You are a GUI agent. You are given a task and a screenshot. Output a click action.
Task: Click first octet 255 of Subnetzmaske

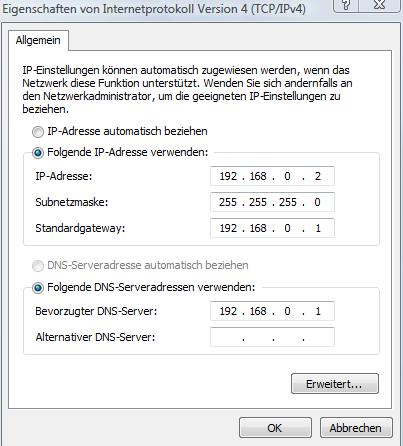click(228, 202)
